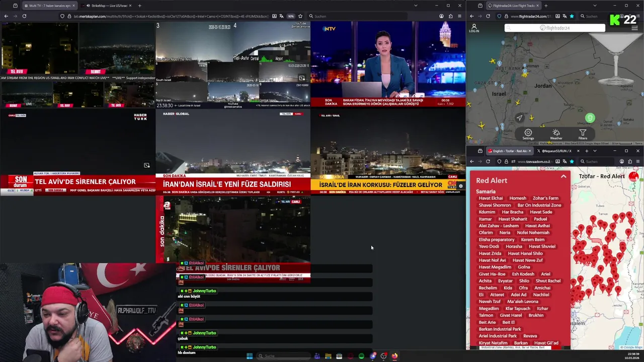
Task: Open the CNN Türk stream tile
Action: click(x=388, y=152)
